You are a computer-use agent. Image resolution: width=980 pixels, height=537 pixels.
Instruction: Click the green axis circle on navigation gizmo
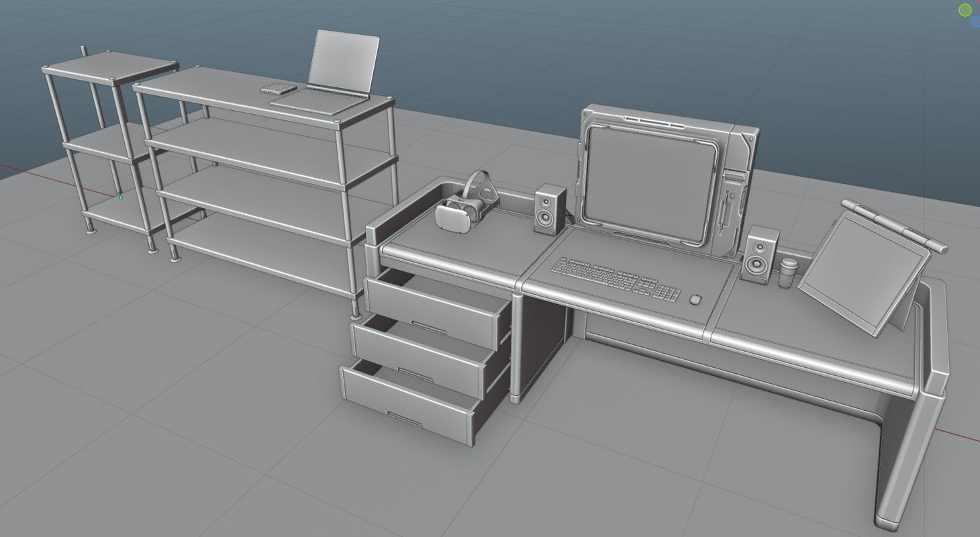(965, 9)
